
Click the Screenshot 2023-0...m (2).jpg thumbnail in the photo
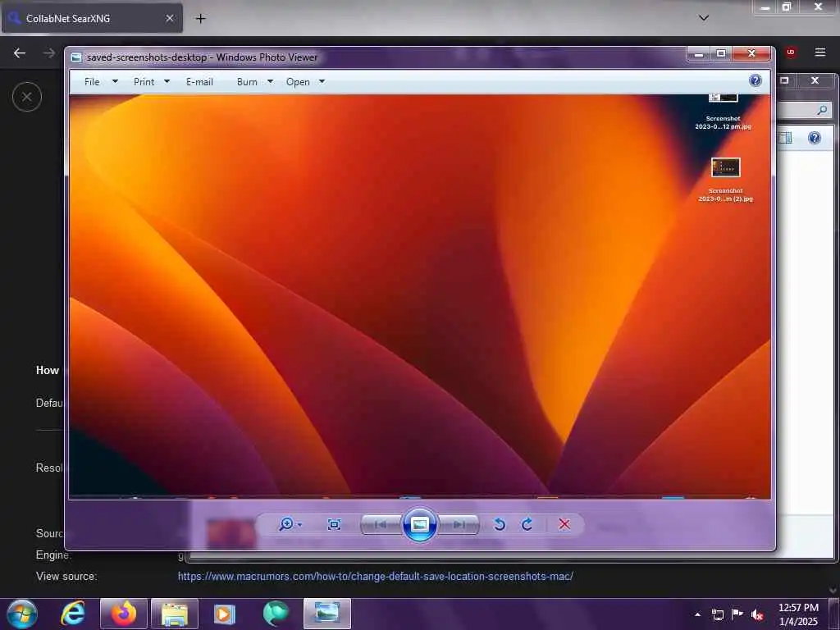click(x=726, y=167)
